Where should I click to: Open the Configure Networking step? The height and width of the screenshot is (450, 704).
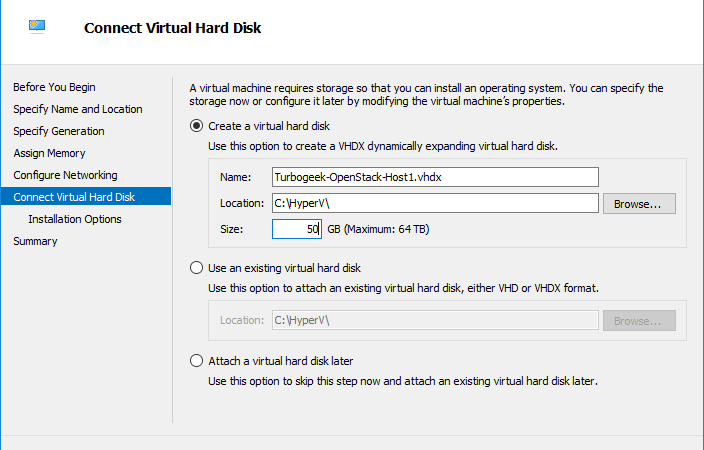click(66, 175)
